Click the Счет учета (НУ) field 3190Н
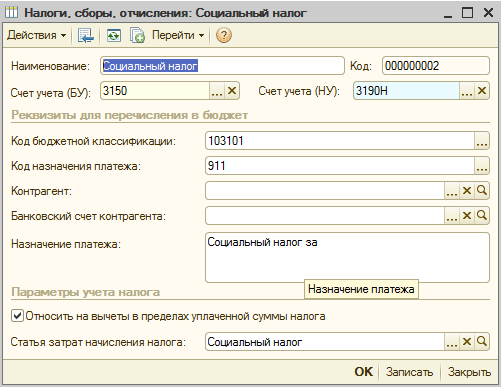Image resolution: width=501 pixels, height=387 pixels. (x=406, y=91)
